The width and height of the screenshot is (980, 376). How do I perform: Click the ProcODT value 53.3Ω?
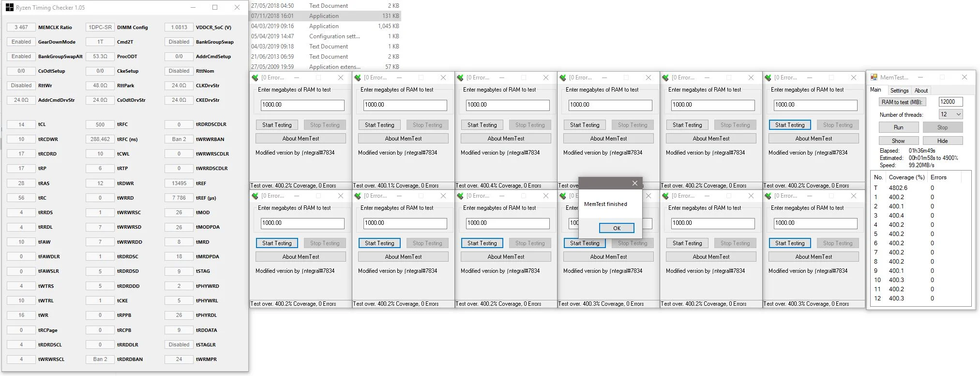click(x=100, y=57)
